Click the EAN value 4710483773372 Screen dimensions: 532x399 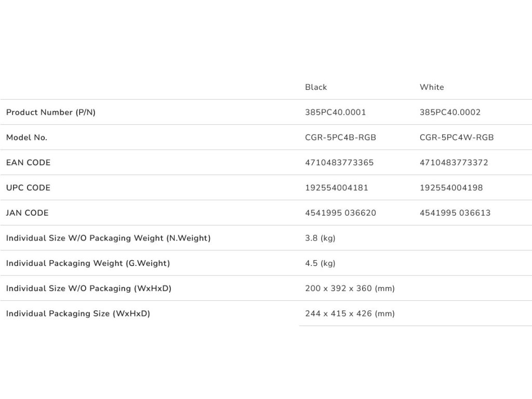pos(454,163)
